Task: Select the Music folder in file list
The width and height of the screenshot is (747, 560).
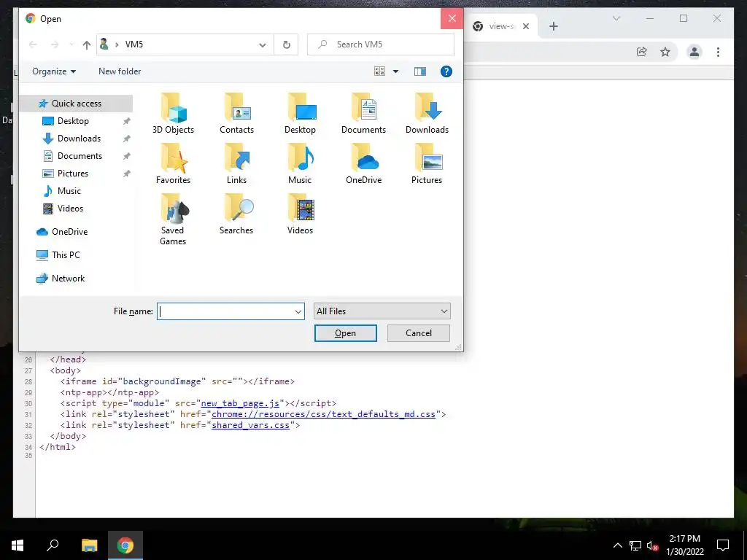Action: point(300,164)
